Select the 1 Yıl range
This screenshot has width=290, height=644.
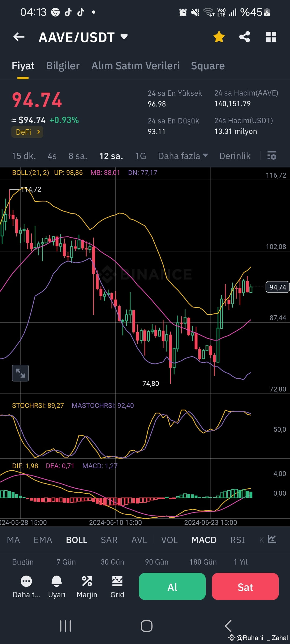coord(241,562)
